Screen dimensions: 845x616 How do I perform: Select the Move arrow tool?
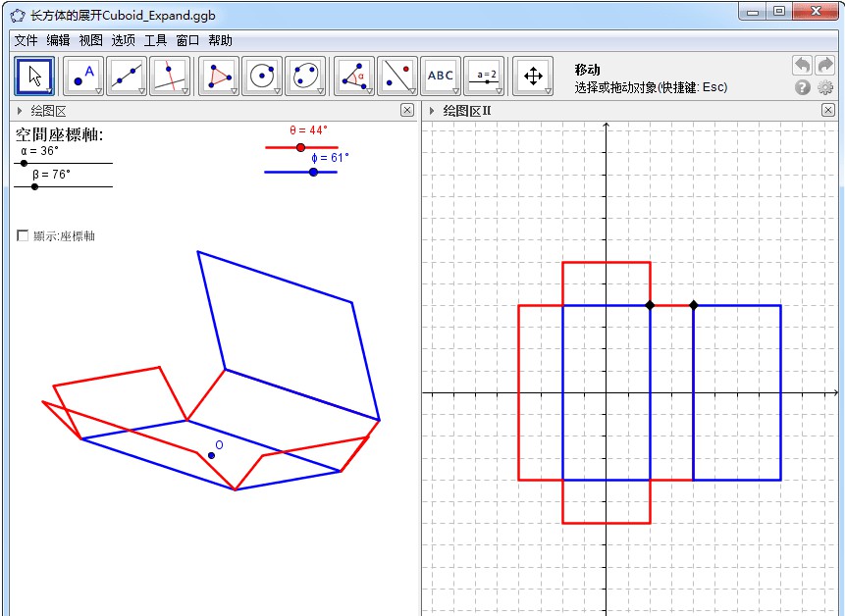click(x=34, y=76)
